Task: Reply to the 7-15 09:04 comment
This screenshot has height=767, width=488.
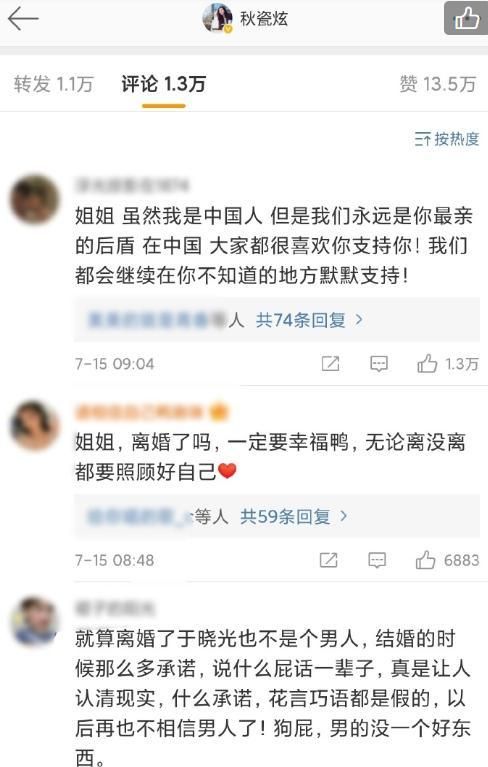Action: tap(378, 363)
